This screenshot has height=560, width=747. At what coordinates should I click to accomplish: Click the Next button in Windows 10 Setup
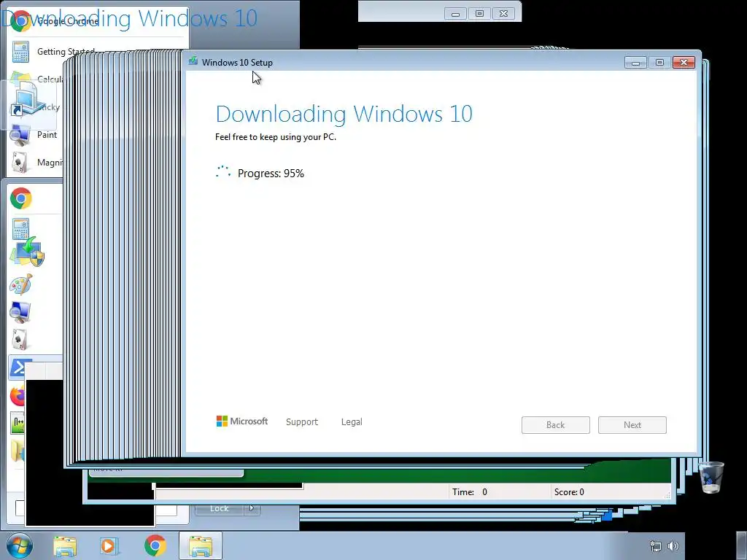click(x=632, y=425)
